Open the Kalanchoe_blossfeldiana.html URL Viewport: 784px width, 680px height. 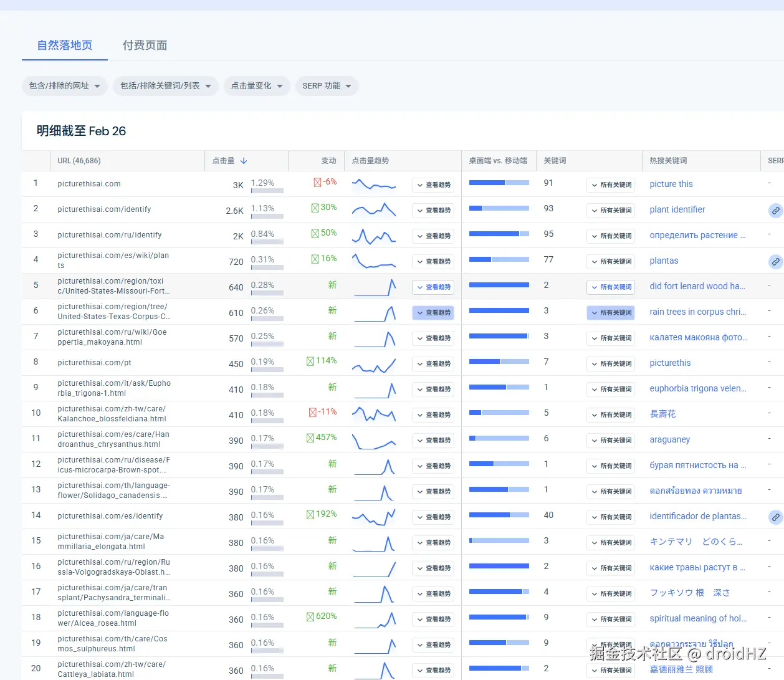112,414
